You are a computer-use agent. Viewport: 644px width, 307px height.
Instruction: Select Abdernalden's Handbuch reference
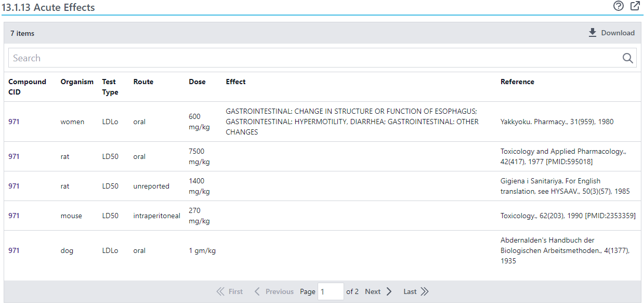click(x=565, y=250)
